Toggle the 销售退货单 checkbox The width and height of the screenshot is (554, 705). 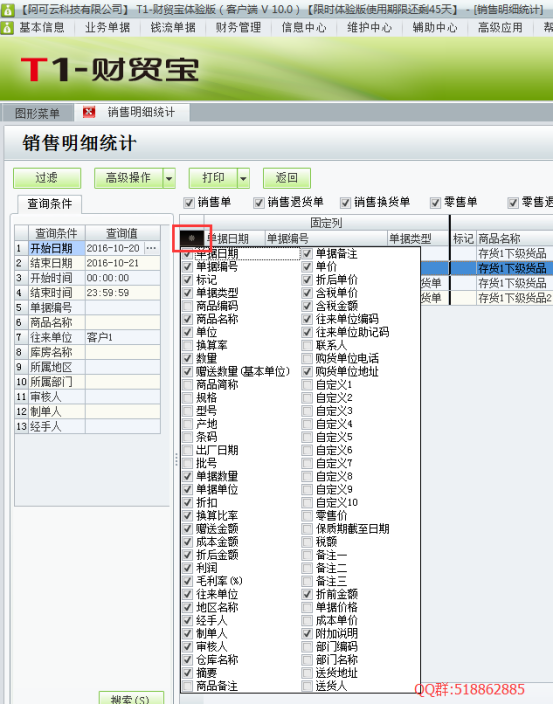click(259, 203)
